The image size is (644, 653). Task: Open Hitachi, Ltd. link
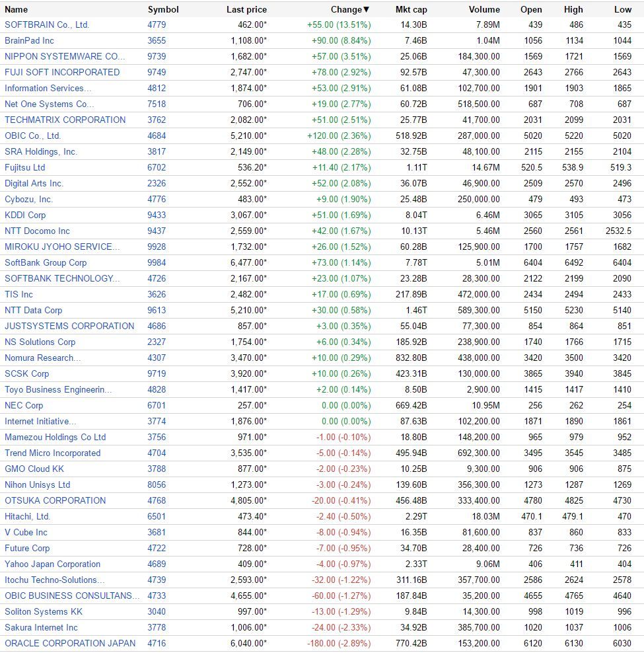28,516
